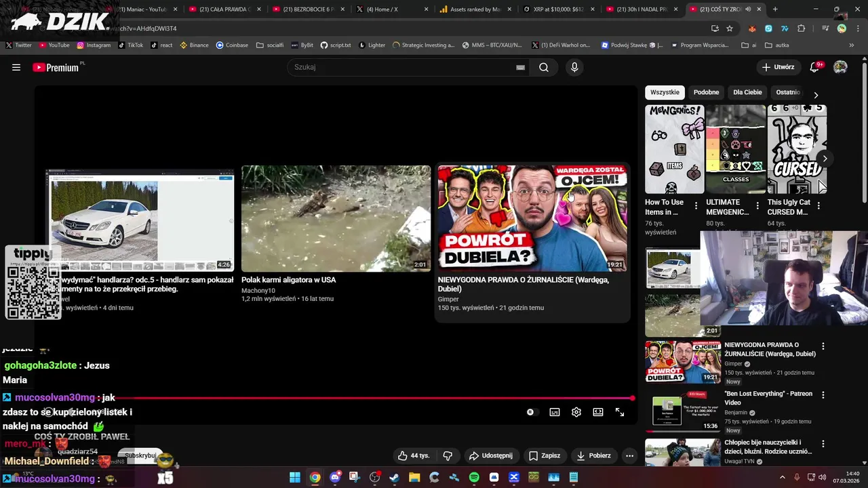Viewport: 868px width, 488px height.
Task: Open more actions ellipsis under video
Action: 629,455
